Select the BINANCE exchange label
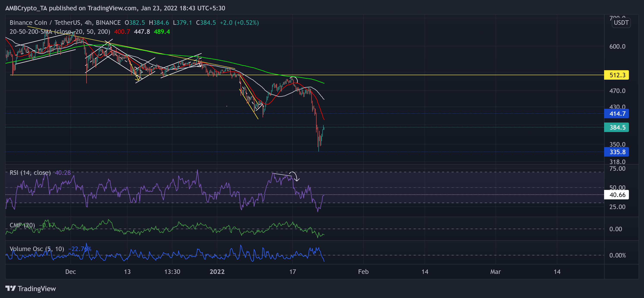This screenshot has width=644, height=298. click(109, 22)
